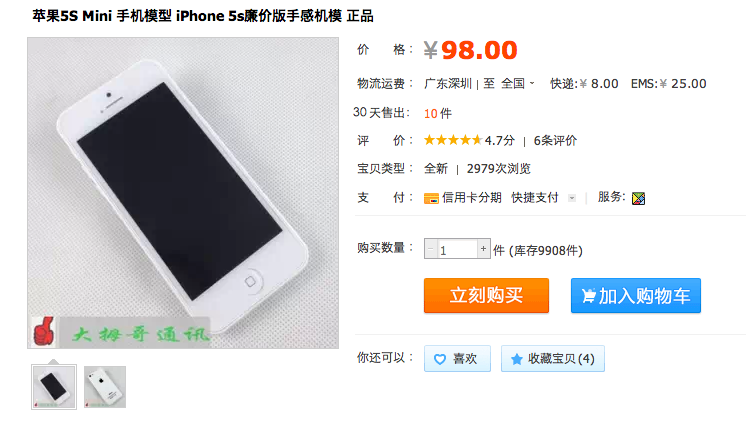Select the front-view phone thumbnail

(54, 387)
